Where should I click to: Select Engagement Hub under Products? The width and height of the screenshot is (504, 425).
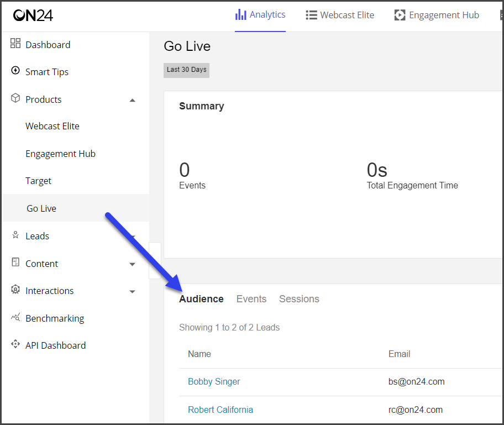tap(60, 154)
